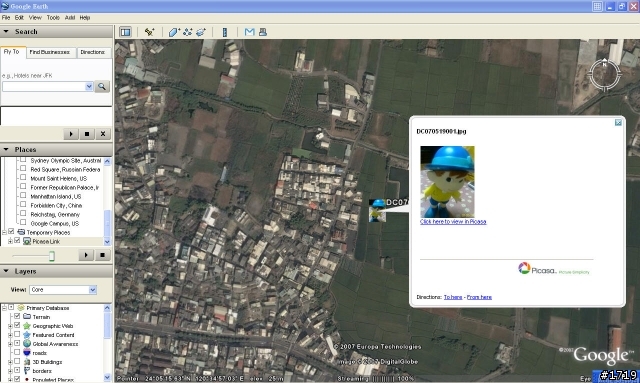Click the borders flag icon

(27, 371)
